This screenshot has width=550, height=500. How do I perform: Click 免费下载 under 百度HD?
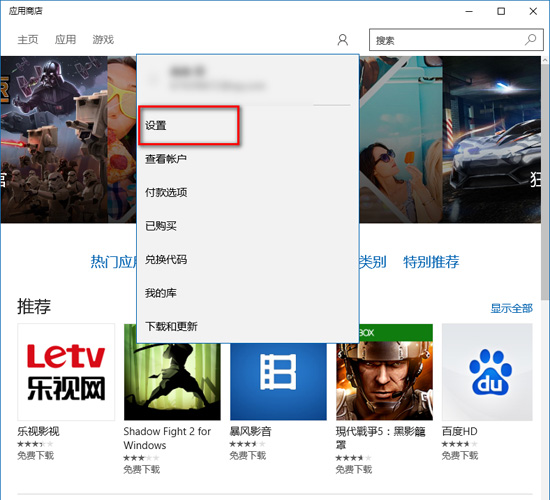[460, 455]
